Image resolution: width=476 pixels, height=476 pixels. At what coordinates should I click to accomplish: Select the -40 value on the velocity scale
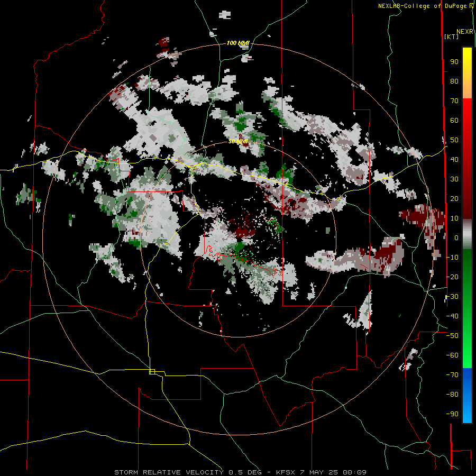click(x=452, y=316)
